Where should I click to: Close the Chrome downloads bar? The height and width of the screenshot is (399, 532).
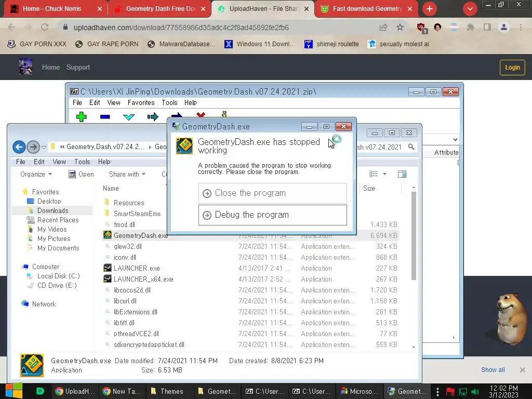pos(523,370)
